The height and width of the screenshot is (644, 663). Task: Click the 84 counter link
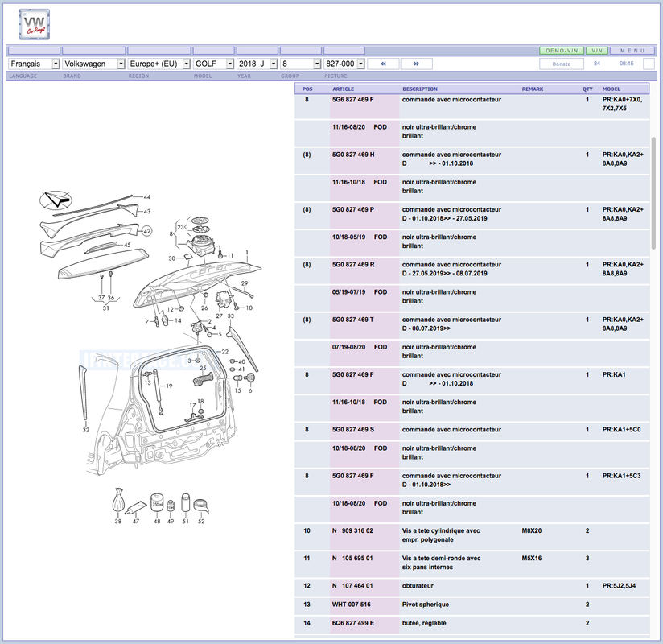click(596, 64)
